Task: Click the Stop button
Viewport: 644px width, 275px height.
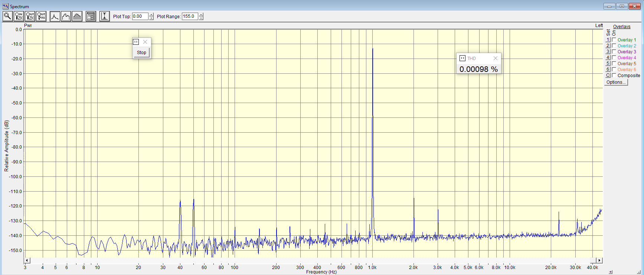Action: (141, 53)
